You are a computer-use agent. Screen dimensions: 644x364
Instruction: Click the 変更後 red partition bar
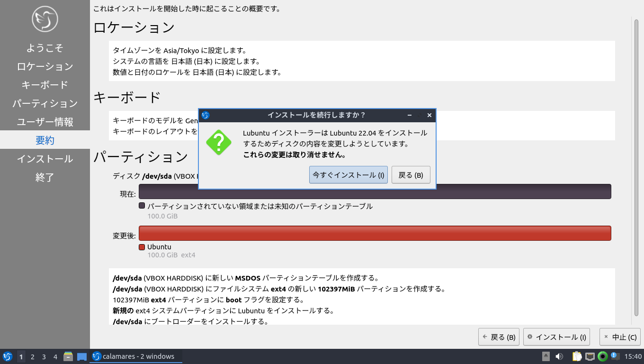pyautogui.click(x=375, y=233)
